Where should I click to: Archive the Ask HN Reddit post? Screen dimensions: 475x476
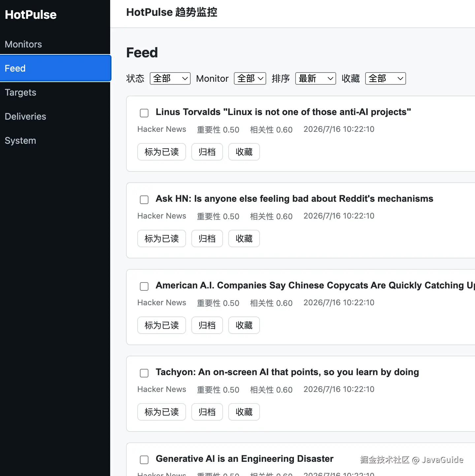point(207,239)
